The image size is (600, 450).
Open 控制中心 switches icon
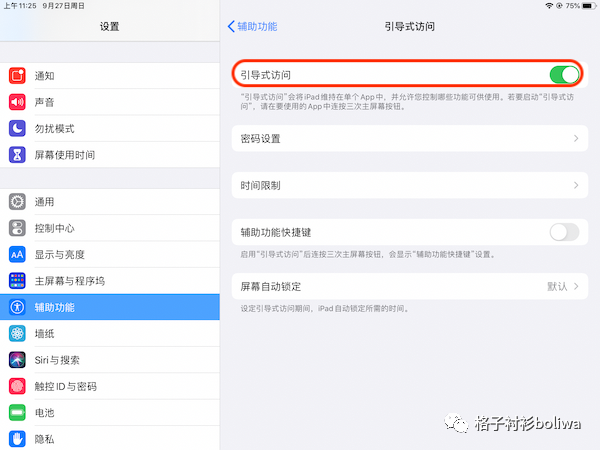click(17, 228)
